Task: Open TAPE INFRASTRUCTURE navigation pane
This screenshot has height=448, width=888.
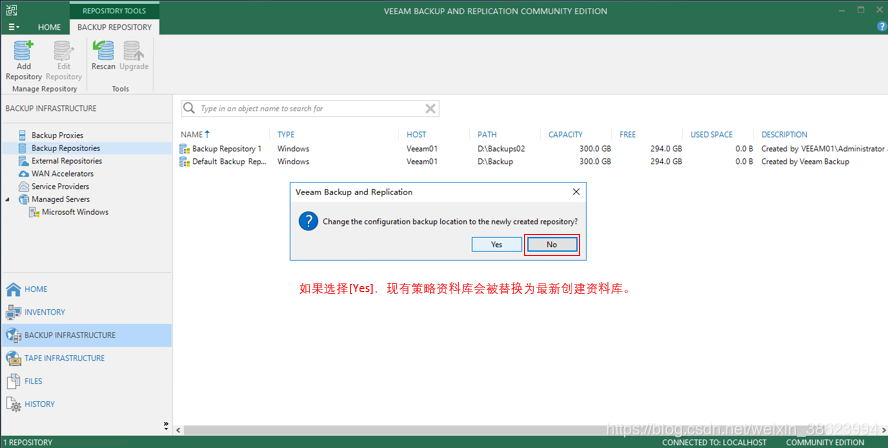Action: (86, 358)
